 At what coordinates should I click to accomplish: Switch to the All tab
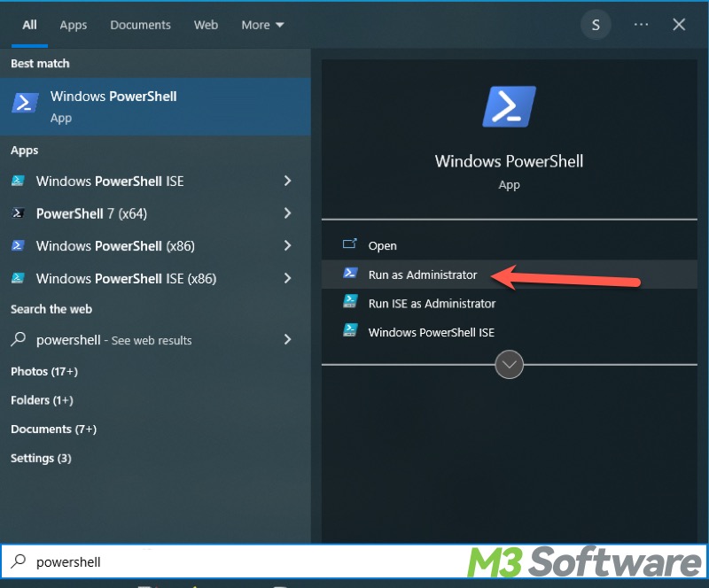point(29,25)
